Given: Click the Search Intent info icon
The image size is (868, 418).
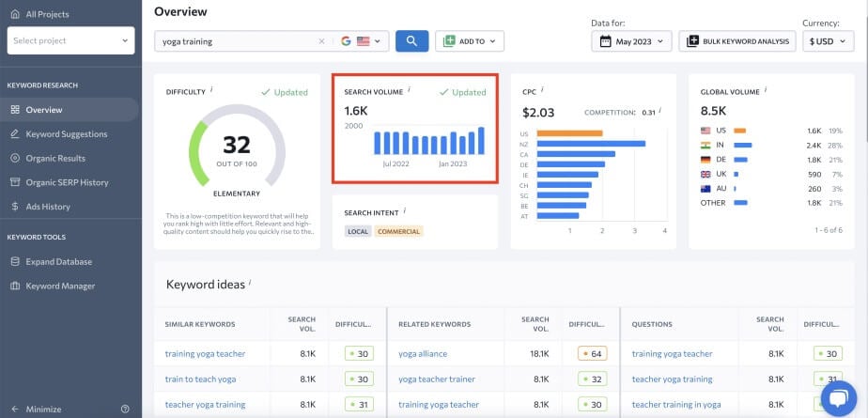Looking at the screenshot, I should coord(405,211).
